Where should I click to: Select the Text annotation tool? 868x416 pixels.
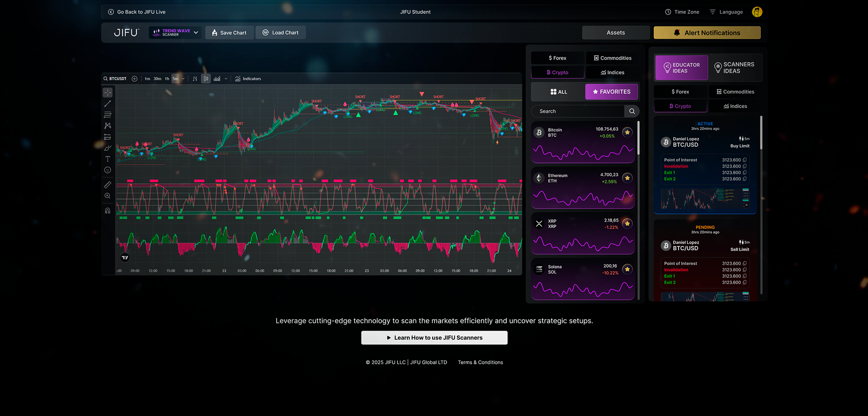[x=108, y=159]
